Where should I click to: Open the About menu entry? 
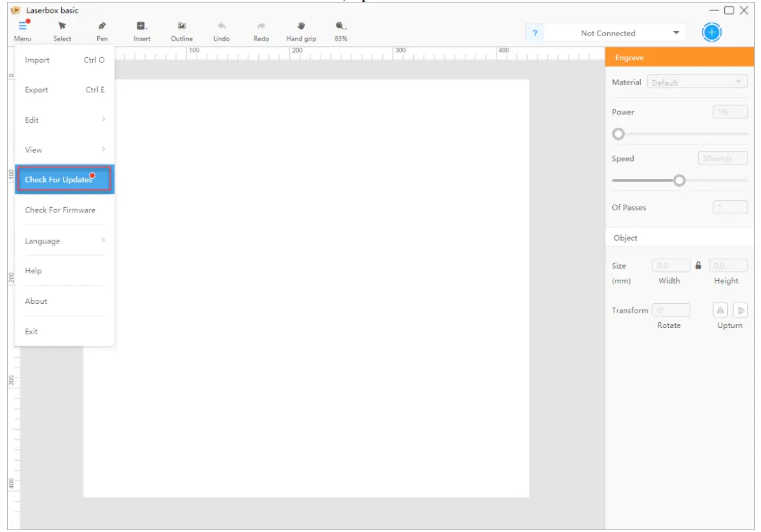pyautogui.click(x=64, y=301)
